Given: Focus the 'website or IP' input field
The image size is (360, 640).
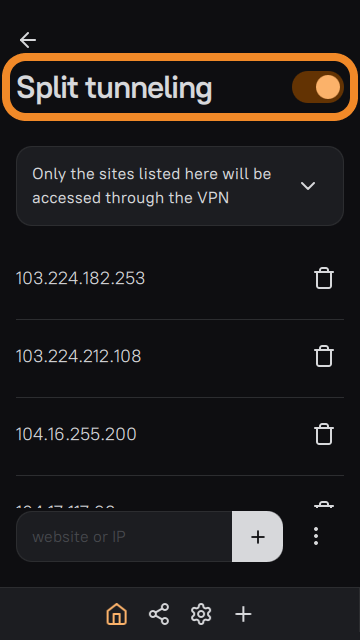Looking at the screenshot, I should point(124,536).
